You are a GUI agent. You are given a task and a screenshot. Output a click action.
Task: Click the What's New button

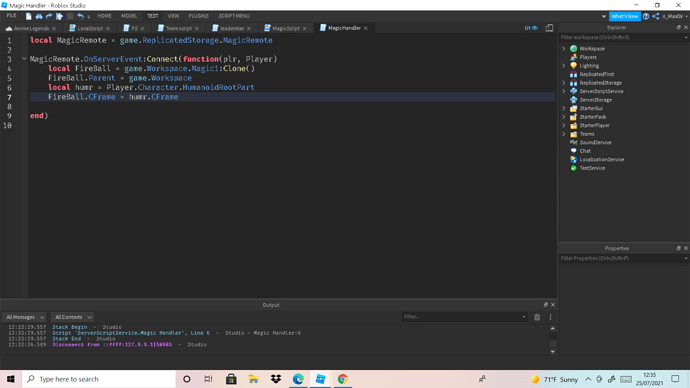tap(624, 16)
